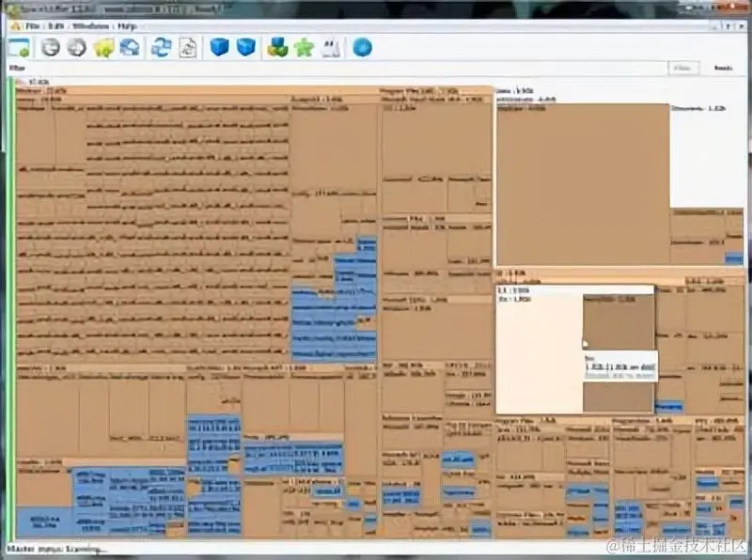Go forward with the second round arrow icon
Screen dimensions: 752x560
tap(76, 48)
